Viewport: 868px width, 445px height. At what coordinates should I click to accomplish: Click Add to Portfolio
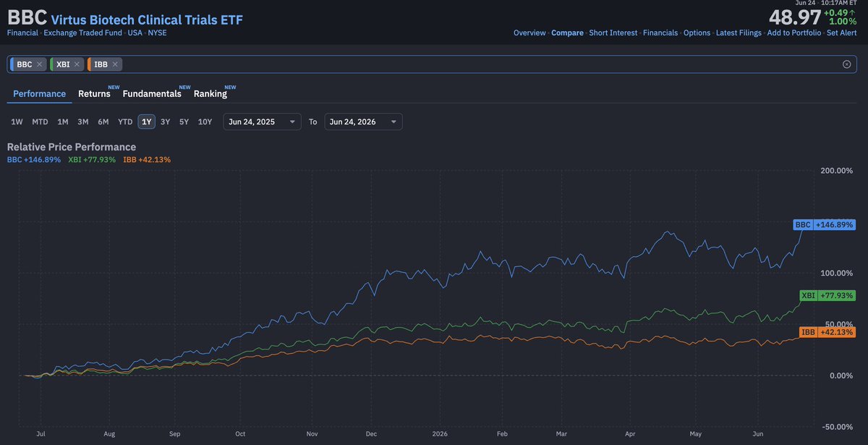794,33
